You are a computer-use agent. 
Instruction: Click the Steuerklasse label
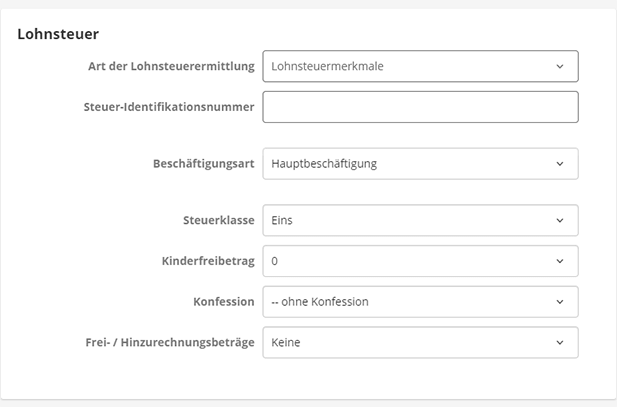(217, 220)
